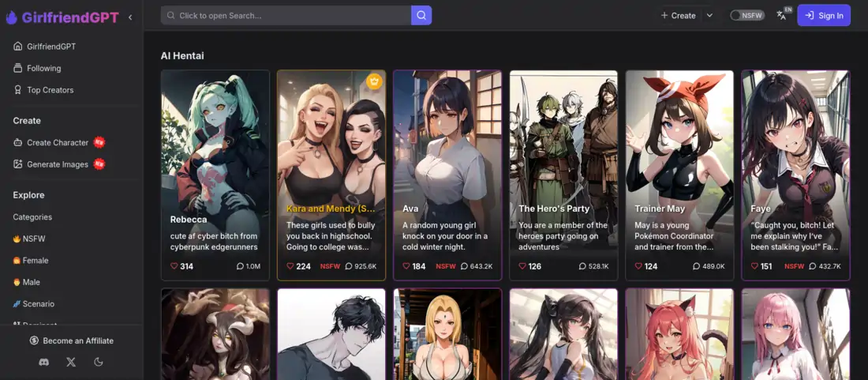Screen dimensions: 868x380
Task: Click the chat bubble icon showing 925.6K
Action: (x=348, y=266)
